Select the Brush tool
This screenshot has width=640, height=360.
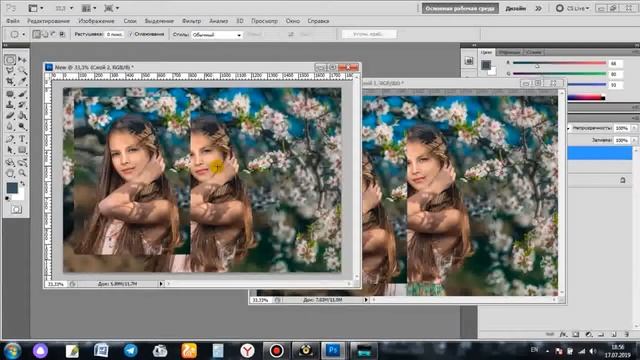(22, 94)
